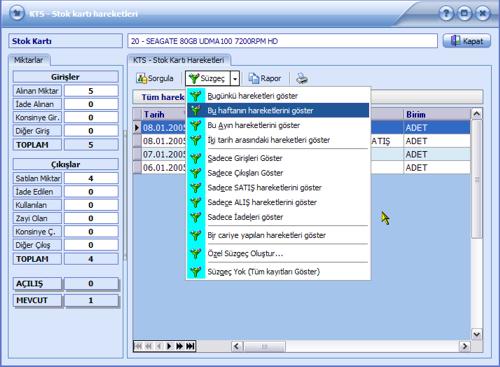Image resolution: width=500 pixels, height=367 pixels.
Task: Jump forward several records double arrow
Action: click(x=179, y=346)
